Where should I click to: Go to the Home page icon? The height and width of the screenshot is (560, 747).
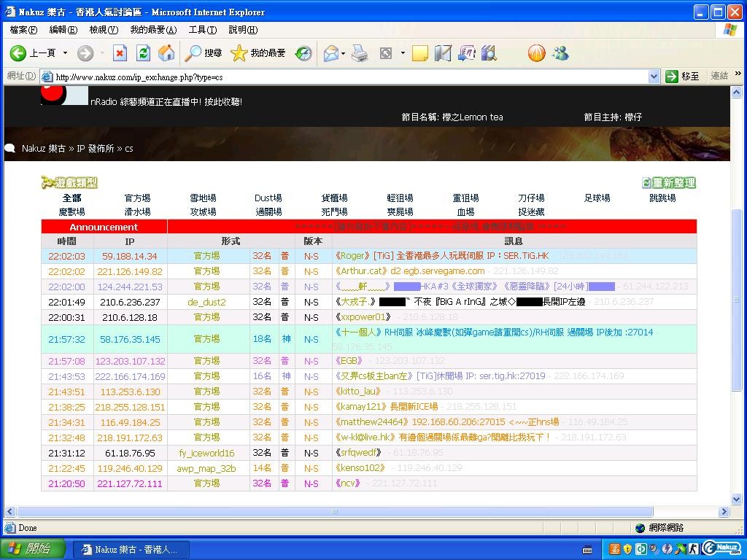tap(166, 53)
